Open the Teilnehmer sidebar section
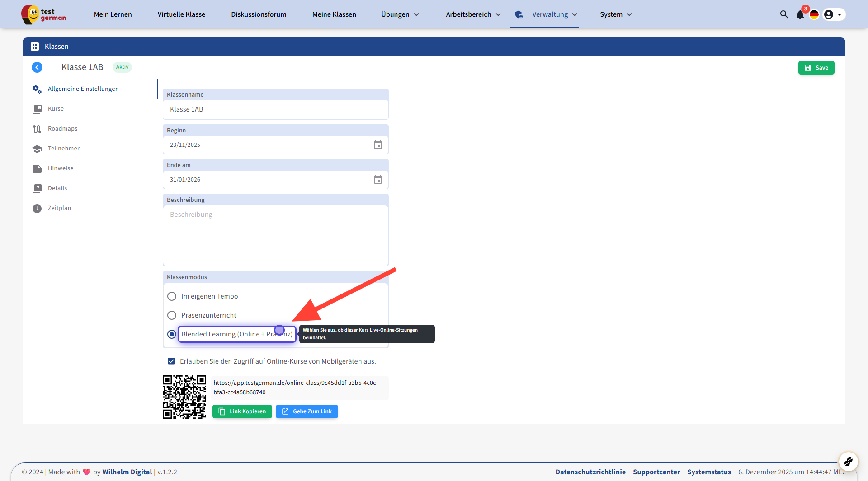This screenshot has height=481, width=868. [x=64, y=149]
